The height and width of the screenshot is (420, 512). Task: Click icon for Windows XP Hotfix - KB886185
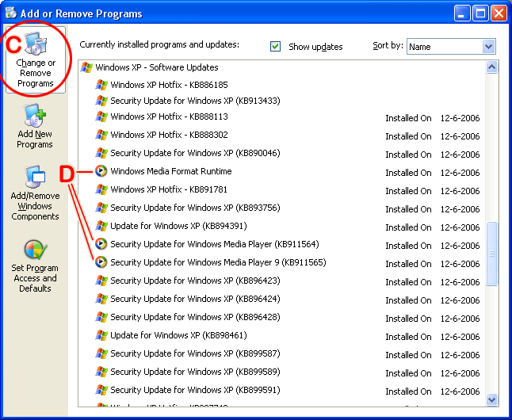tap(101, 85)
